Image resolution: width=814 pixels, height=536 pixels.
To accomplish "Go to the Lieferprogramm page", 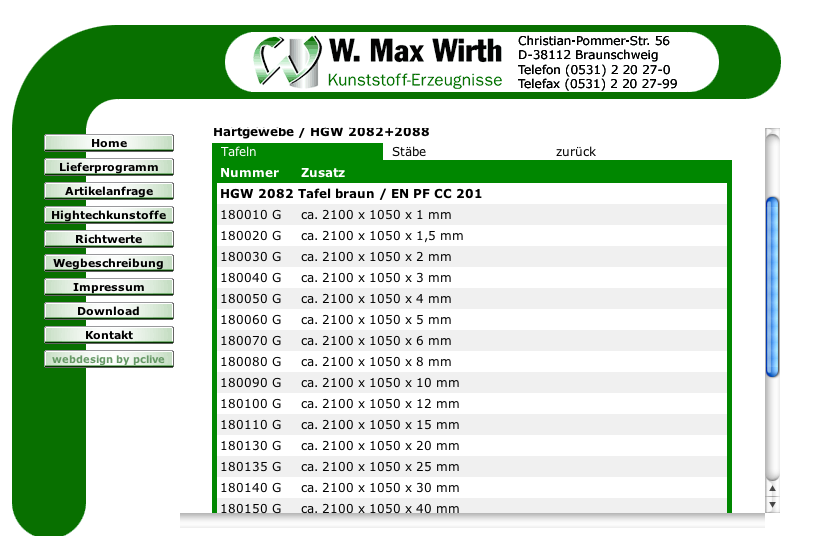I will [x=109, y=167].
